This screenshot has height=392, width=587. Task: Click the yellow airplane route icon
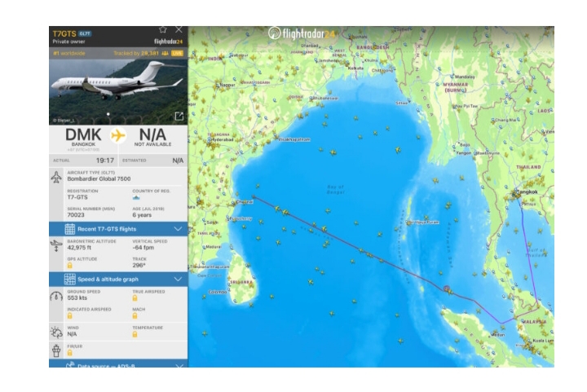click(x=118, y=135)
